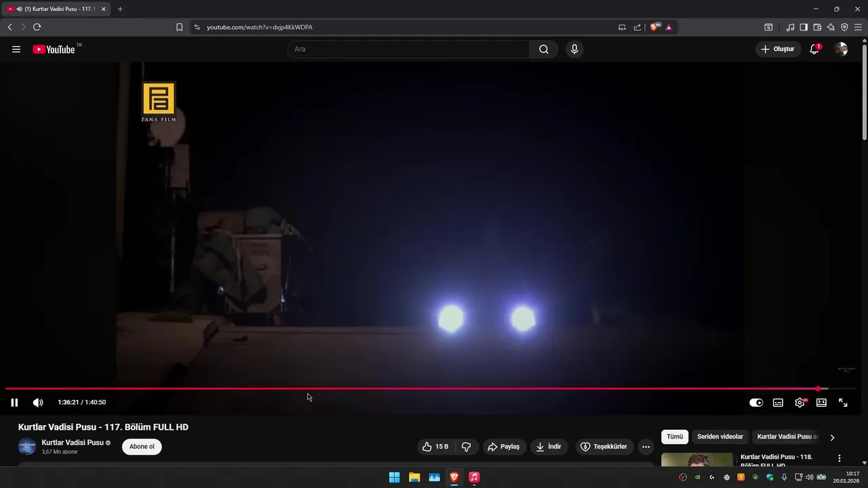Go to the YouTube home logo
The width and height of the screenshot is (868, 488).
[54, 49]
